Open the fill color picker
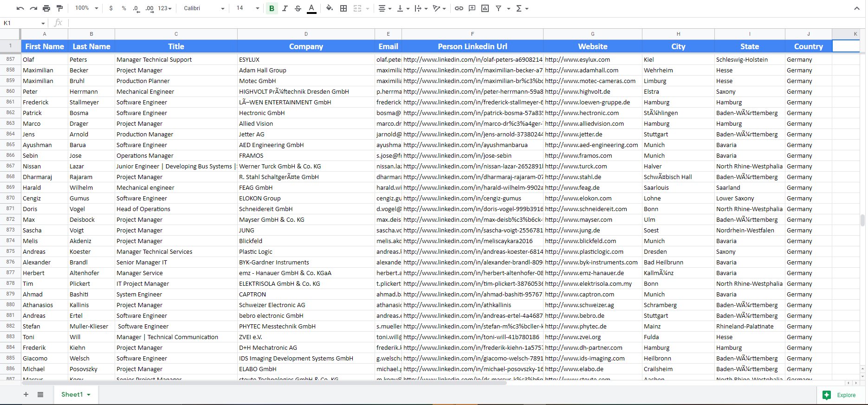The height and width of the screenshot is (405, 868). pyautogui.click(x=330, y=8)
